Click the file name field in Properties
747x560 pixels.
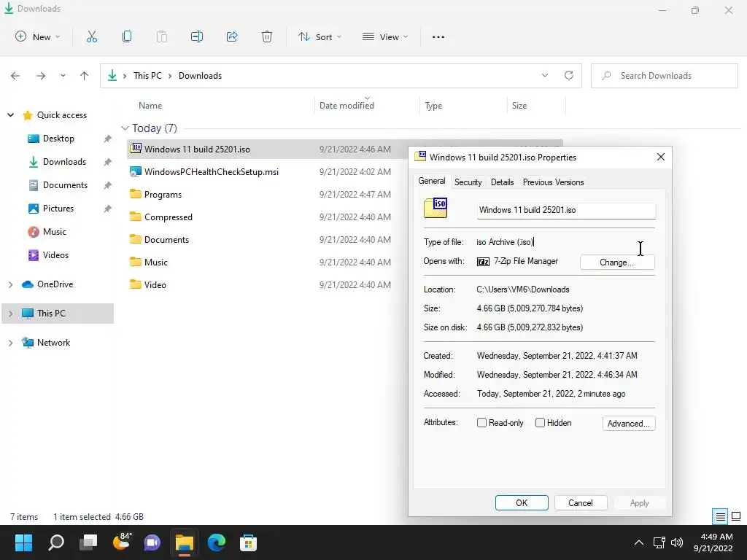(566, 211)
